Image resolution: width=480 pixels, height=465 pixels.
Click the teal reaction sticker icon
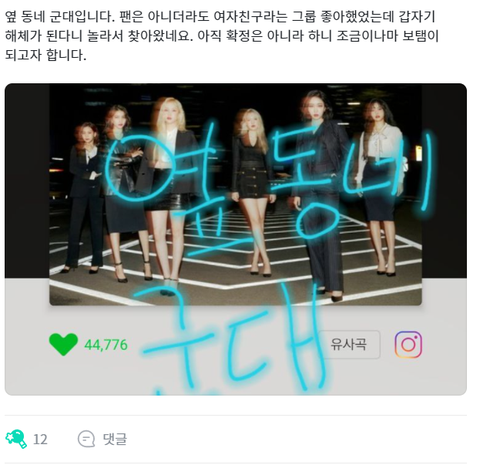click(x=16, y=439)
